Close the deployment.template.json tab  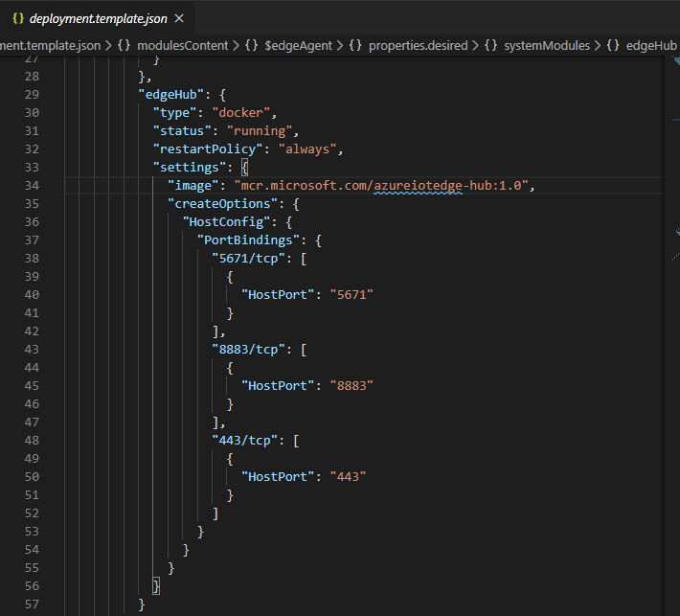pyautogui.click(x=179, y=18)
